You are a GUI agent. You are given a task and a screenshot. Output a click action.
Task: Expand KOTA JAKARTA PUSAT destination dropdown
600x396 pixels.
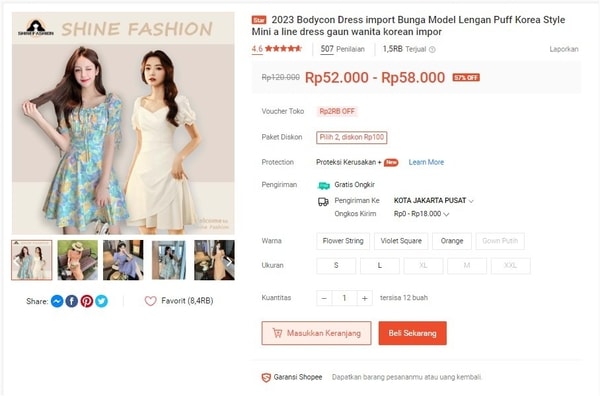point(434,200)
